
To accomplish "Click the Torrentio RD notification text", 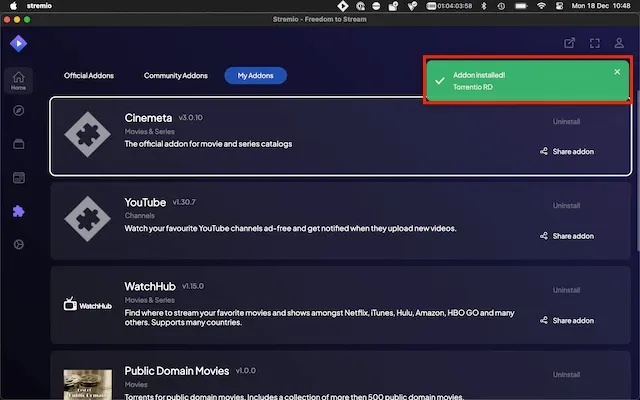I will click(473, 87).
